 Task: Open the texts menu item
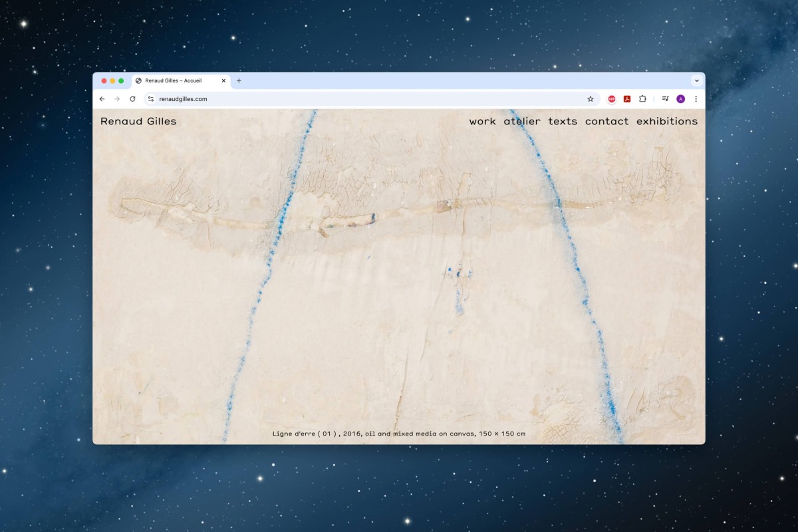[563, 121]
